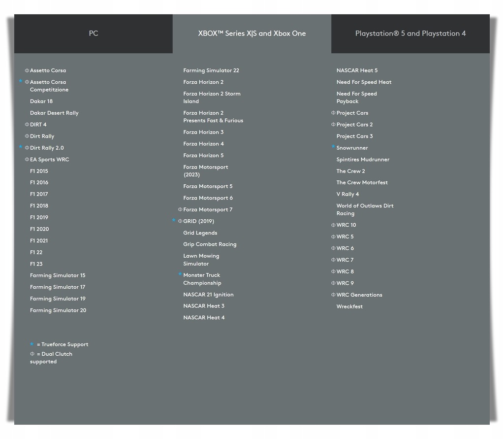Select Farming Simulator 19

point(58,299)
